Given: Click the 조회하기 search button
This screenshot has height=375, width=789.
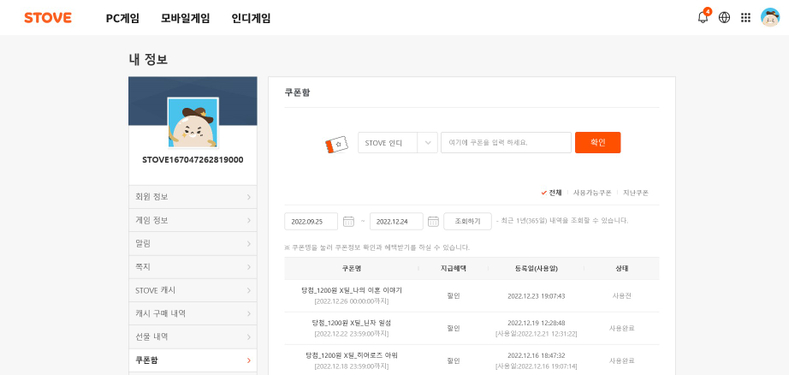Looking at the screenshot, I should pos(467,221).
